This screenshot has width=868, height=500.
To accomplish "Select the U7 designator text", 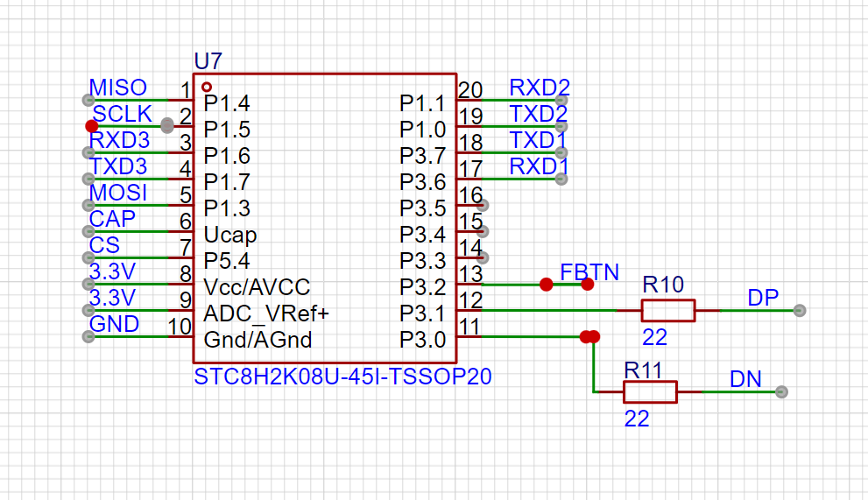I will pos(208,61).
